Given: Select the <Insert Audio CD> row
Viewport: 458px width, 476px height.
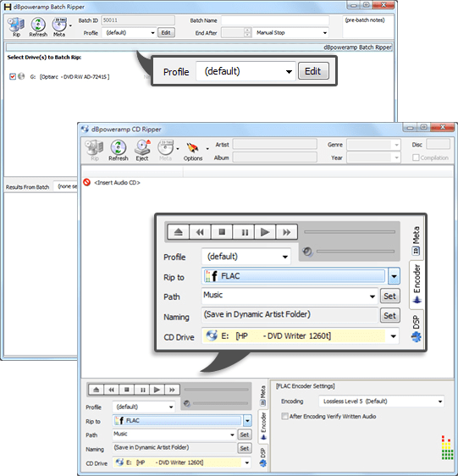Looking at the screenshot, I should 117,182.
